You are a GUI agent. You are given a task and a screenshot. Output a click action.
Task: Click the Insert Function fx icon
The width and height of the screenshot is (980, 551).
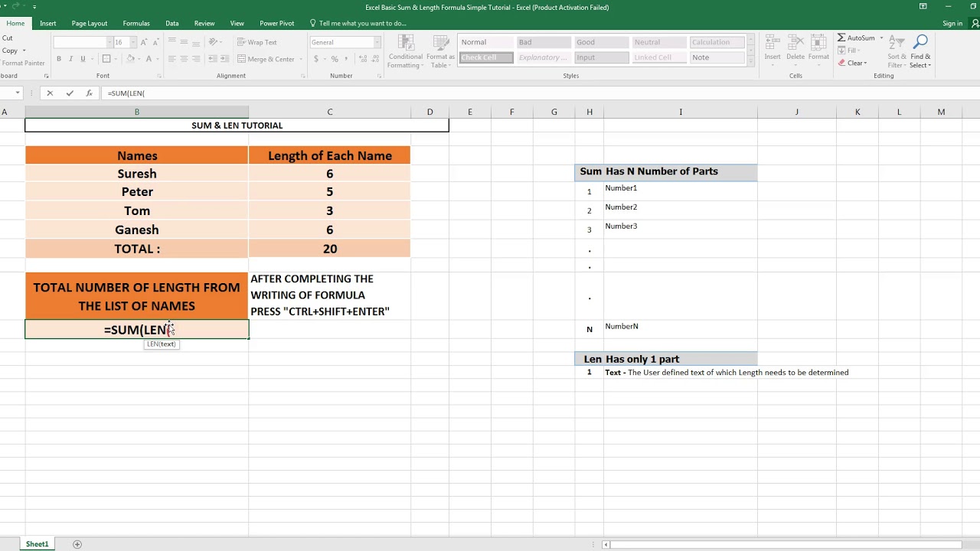point(90,93)
